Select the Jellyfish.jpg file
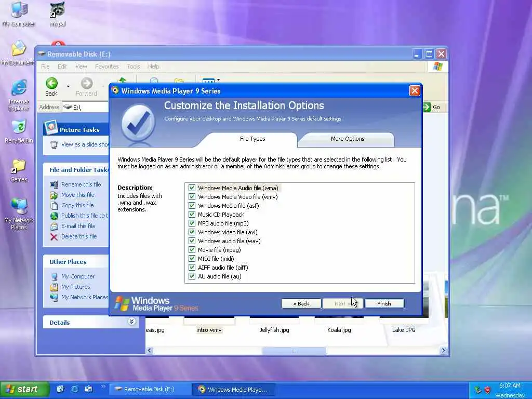Viewport: 532px width, 399px height. tap(274, 330)
